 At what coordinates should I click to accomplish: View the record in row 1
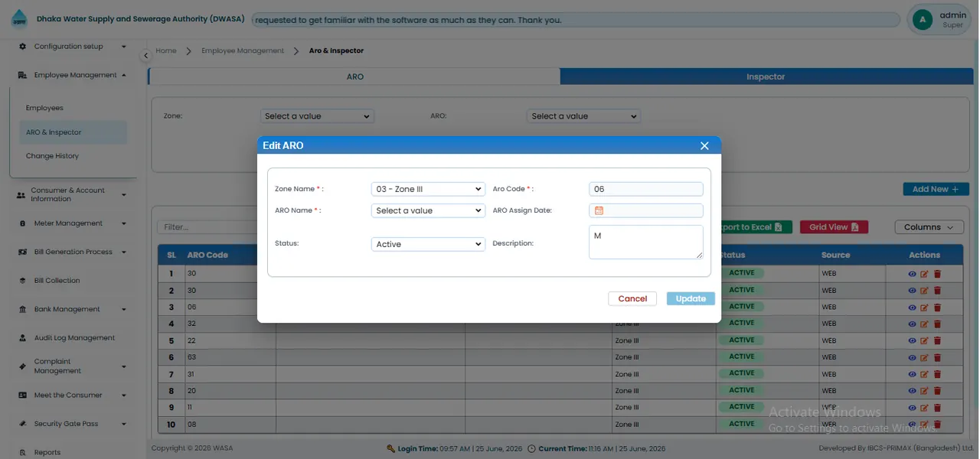(x=912, y=273)
